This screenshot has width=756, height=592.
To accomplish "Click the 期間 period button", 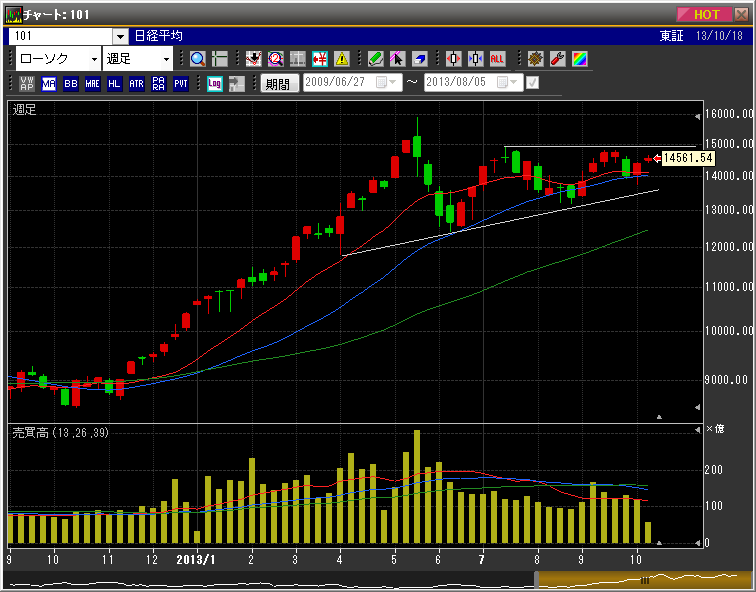I will 277,84.
